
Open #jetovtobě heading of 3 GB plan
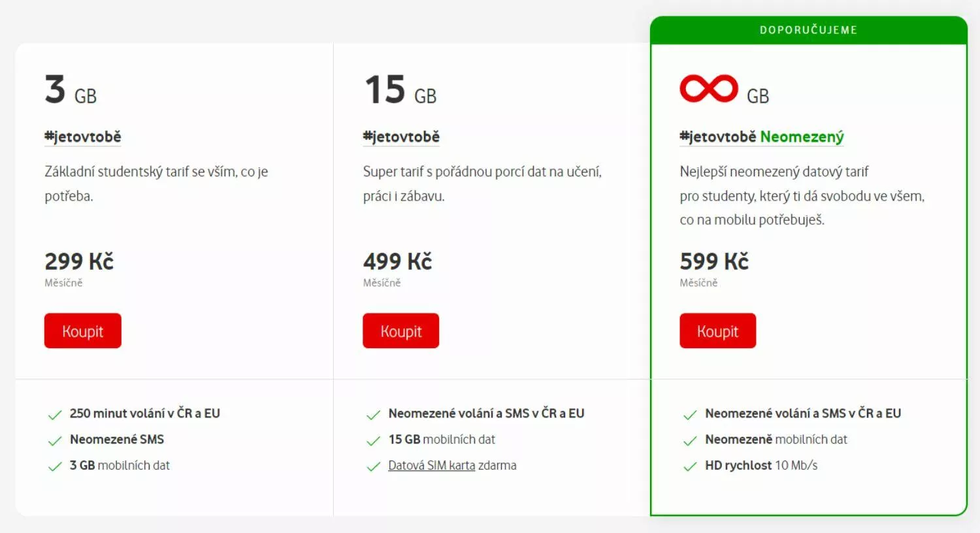(x=83, y=137)
